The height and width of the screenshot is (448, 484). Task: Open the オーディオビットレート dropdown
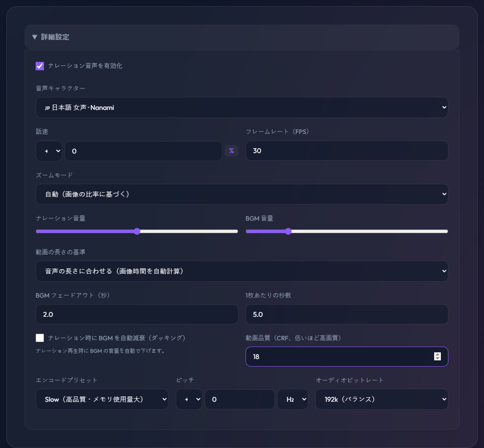point(382,399)
